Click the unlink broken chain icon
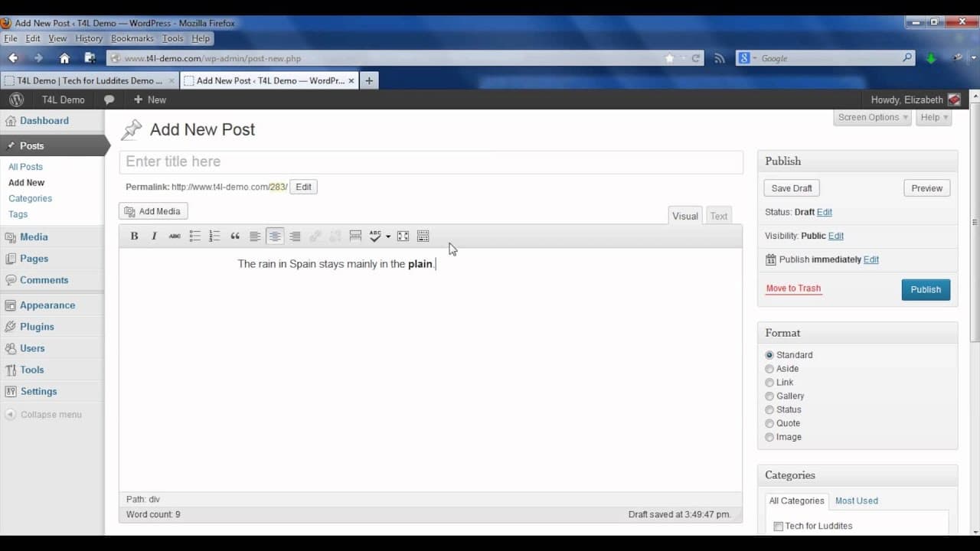 click(335, 236)
